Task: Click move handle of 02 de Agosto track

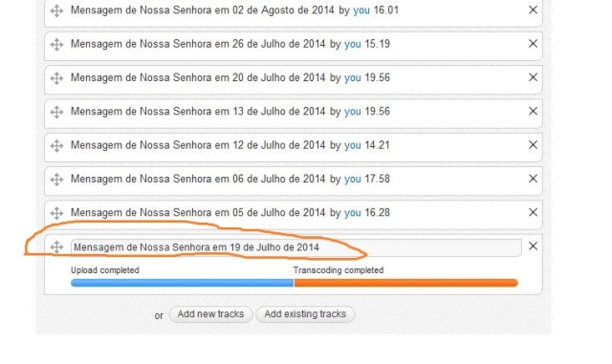Action: pyautogui.click(x=56, y=11)
